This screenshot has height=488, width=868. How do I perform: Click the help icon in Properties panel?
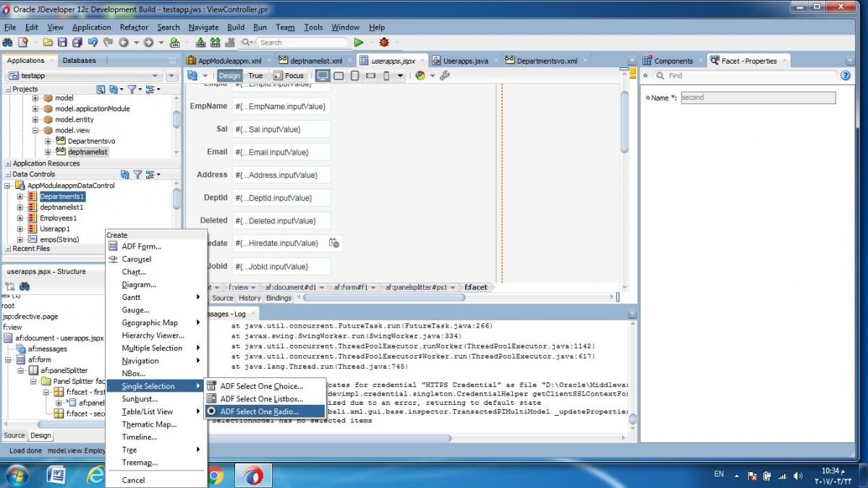[x=845, y=75]
